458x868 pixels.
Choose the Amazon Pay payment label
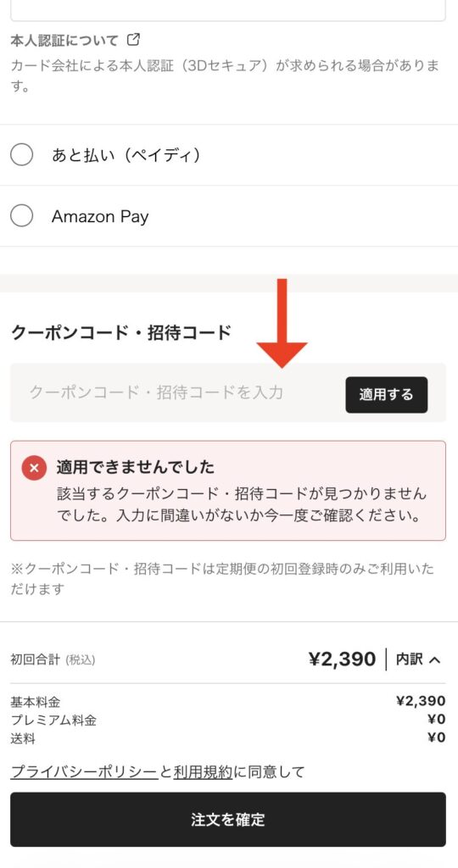coord(100,216)
